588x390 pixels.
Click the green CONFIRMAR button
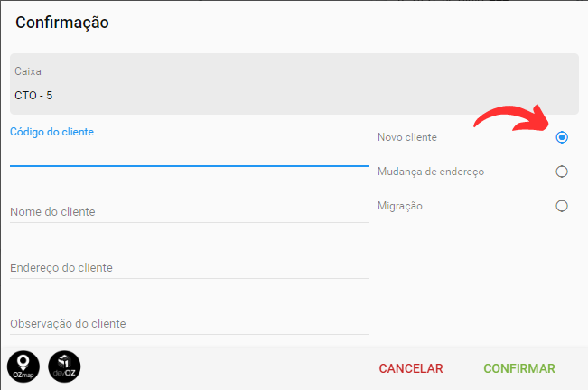point(519,368)
